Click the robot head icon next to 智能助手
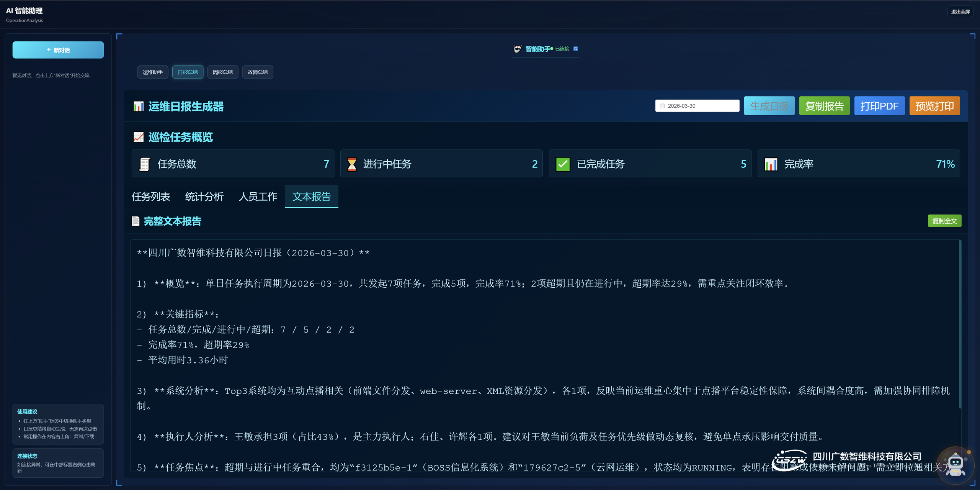Image resolution: width=980 pixels, height=490 pixels. tap(517, 49)
